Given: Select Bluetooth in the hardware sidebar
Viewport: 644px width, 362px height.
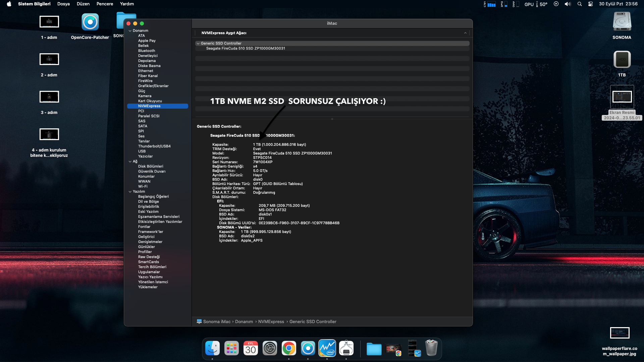Looking at the screenshot, I should [147, 51].
